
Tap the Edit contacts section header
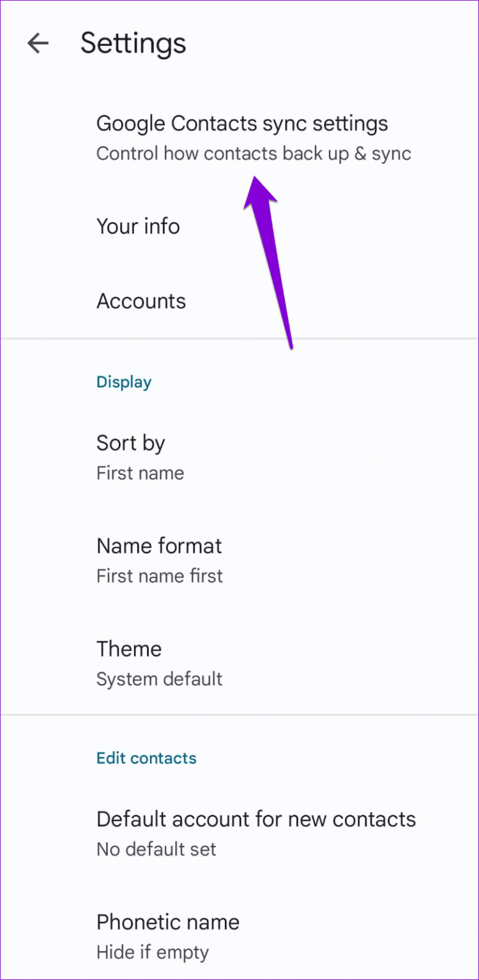coord(146,758)
